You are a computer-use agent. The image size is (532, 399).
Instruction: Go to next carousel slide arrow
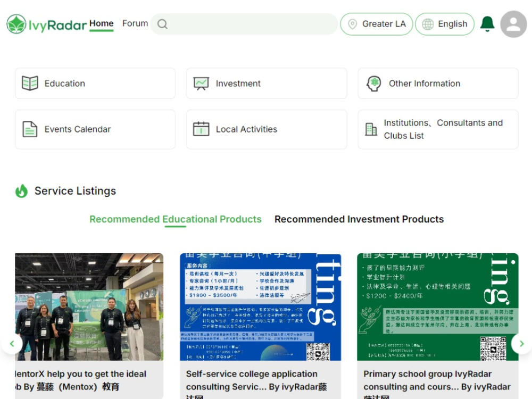(x=521, y=344)
